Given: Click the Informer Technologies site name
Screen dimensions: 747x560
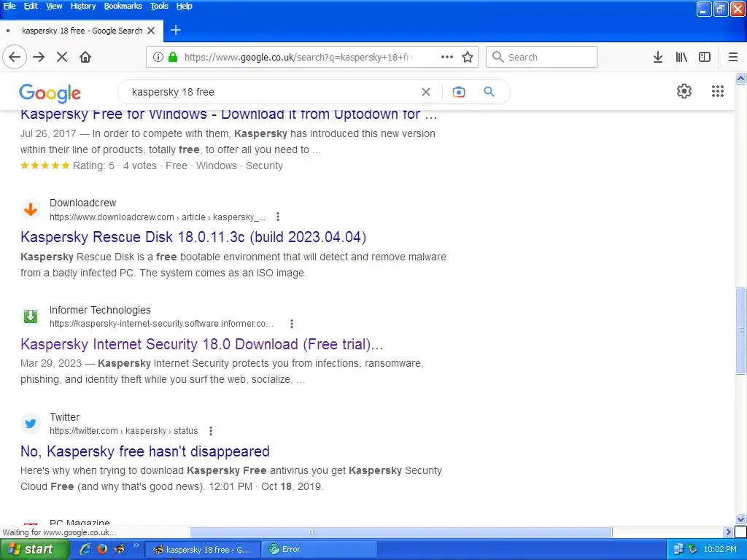Looking at the screenshot, I should [100, 310].
